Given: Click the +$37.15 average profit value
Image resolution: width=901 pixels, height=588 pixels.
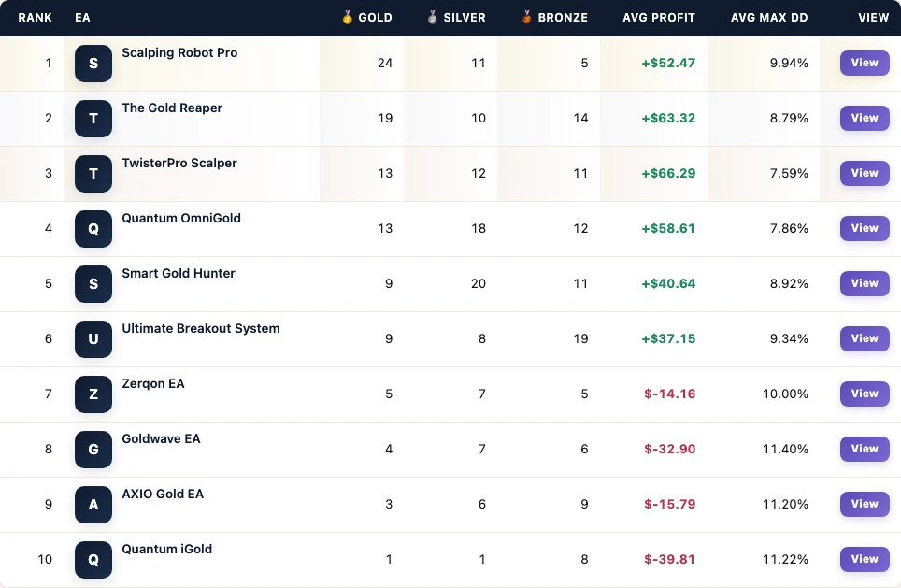Looking at the screenshot, I should tap(668, 339).
